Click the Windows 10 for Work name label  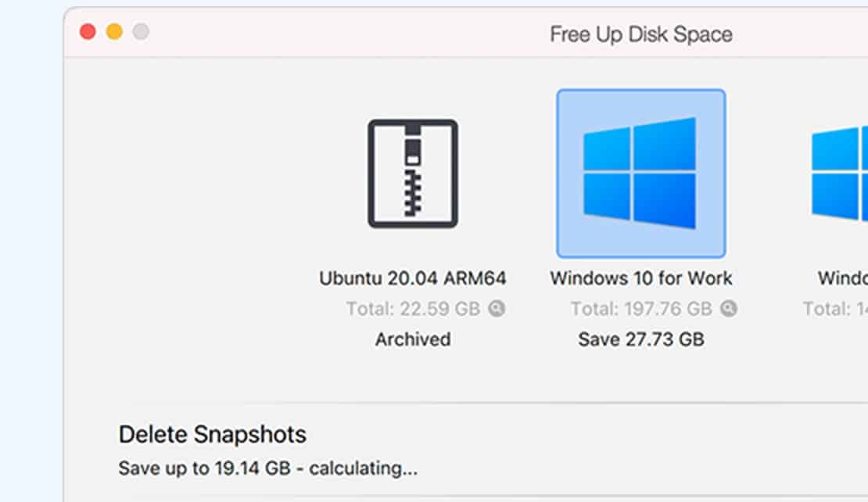coord(641,278)
